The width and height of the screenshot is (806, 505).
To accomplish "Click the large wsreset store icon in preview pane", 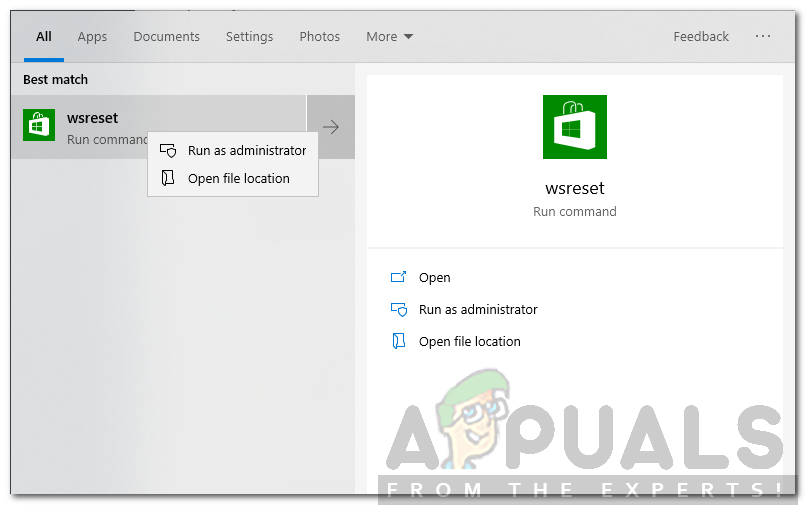I will (575, 127).
